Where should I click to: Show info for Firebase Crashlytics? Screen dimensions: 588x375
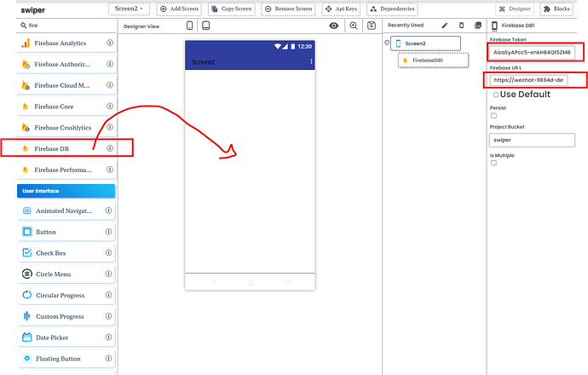pos(110,127)
